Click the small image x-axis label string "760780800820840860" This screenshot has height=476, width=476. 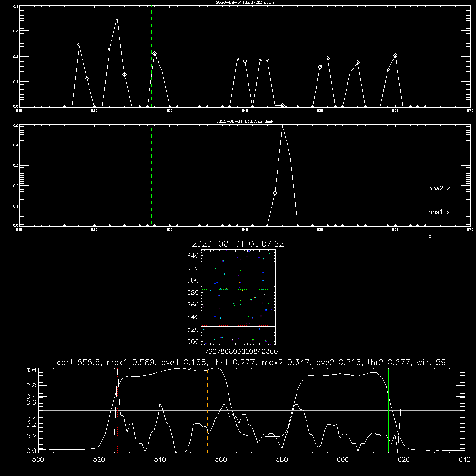[x=241, y=352]
